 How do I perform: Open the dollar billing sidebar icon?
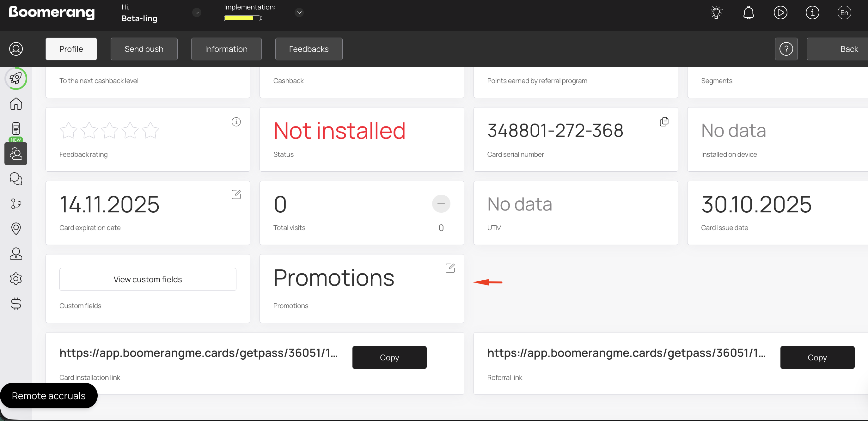tap(16, 303)
